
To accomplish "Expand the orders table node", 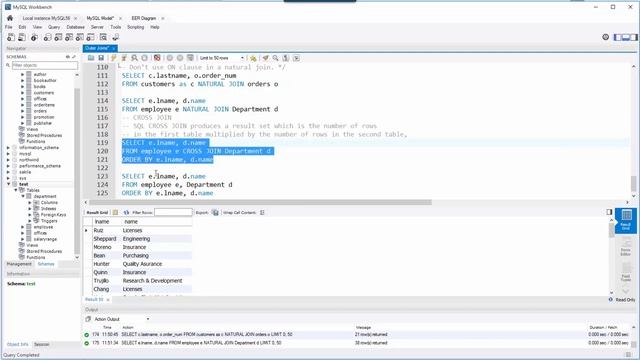I will click(22, 111).
